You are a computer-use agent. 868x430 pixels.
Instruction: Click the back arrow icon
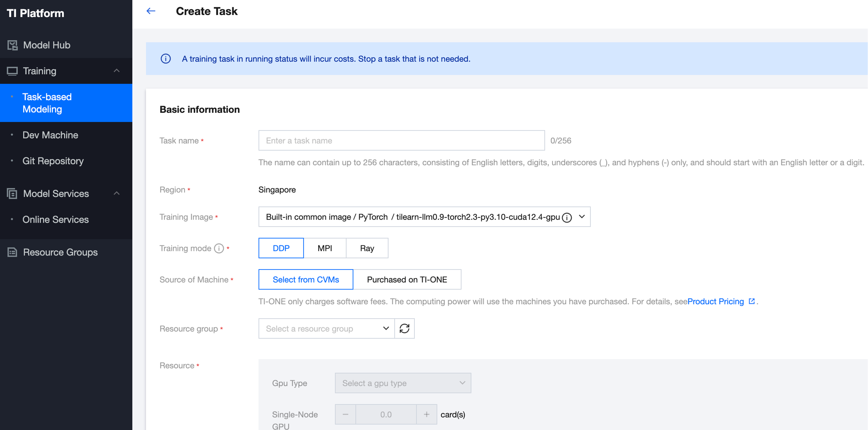coord(151,11)
